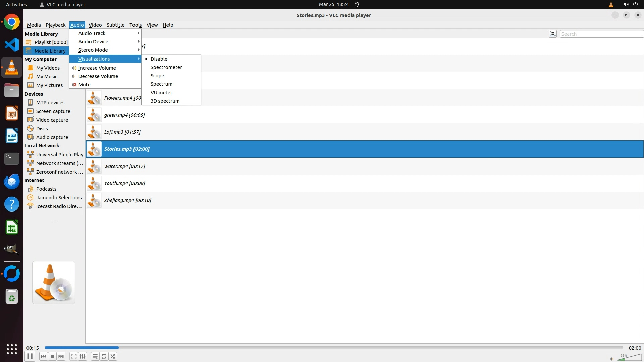Stop playback with the stop button
The image size is (644, 362).
(x=52, y=356)
